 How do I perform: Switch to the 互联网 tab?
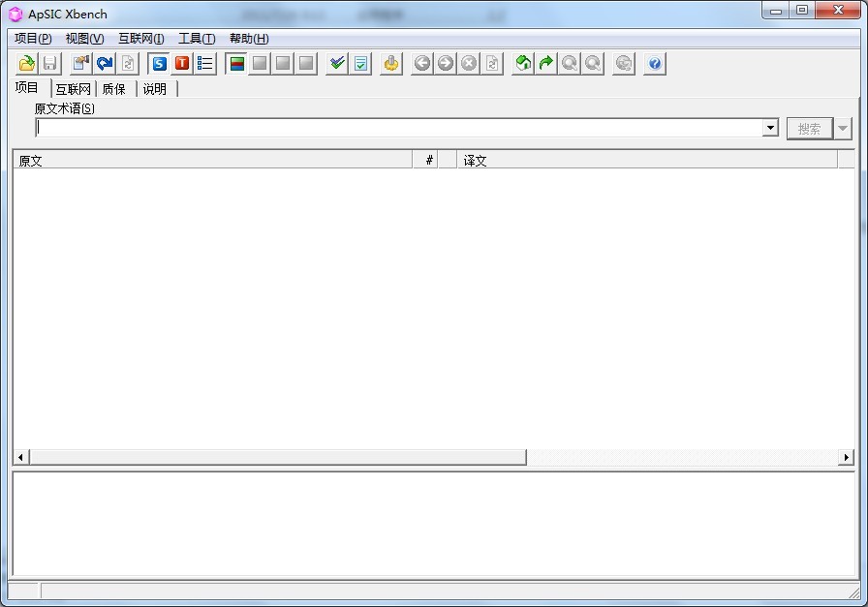pyautogui.click(x=73, y=89)
